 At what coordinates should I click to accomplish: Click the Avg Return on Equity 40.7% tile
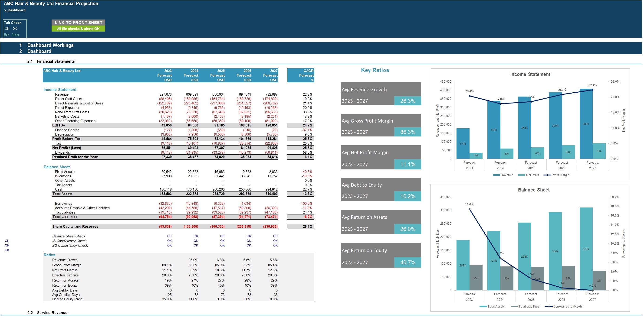[407, 262]
